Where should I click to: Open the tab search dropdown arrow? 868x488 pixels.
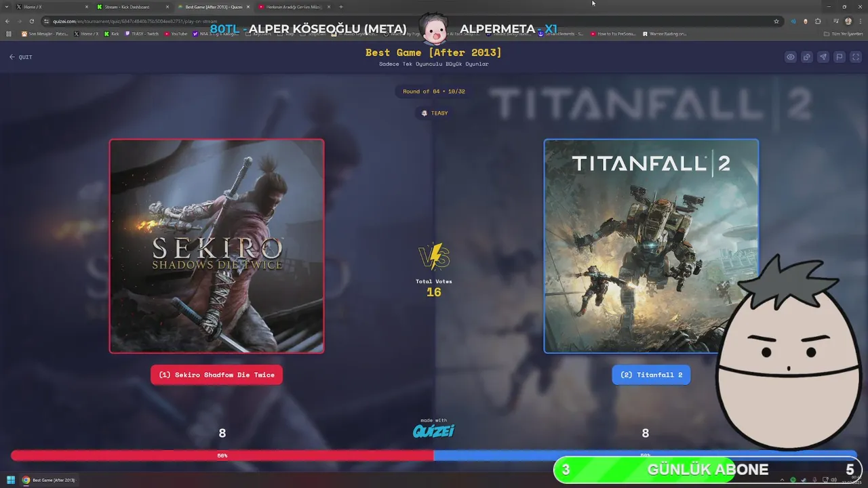(x=5, y=7)
